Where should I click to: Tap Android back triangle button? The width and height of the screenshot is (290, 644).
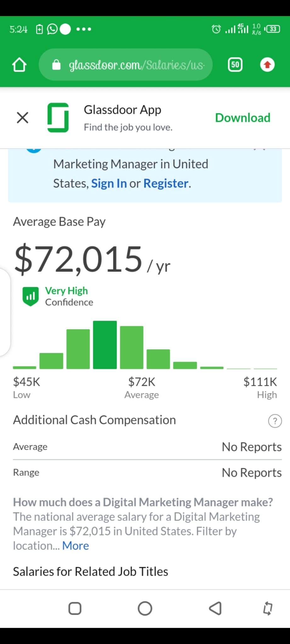click(x=215, y=608)
